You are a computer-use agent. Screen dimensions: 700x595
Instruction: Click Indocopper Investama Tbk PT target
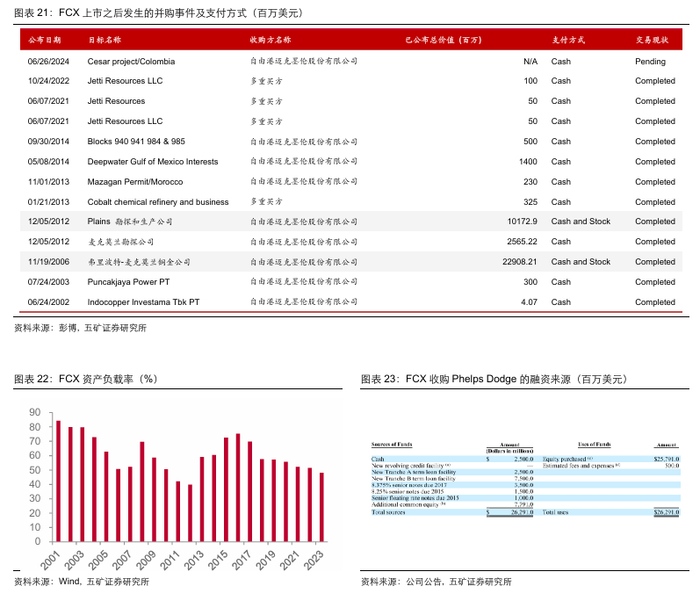click(143, 302)
